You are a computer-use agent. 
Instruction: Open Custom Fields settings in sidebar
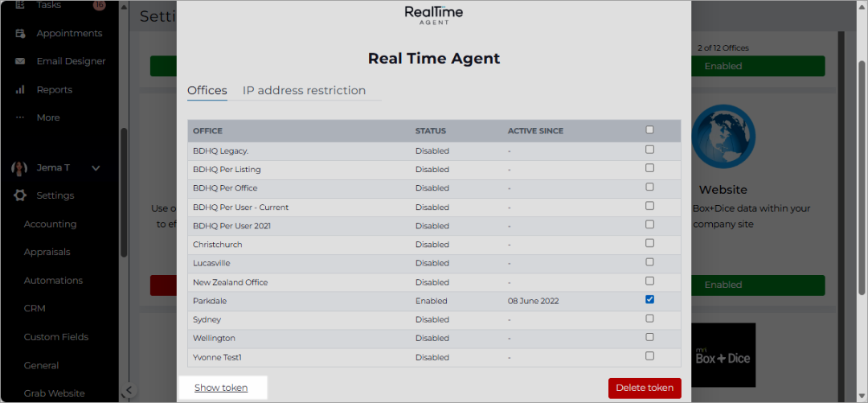click(56, 337)
